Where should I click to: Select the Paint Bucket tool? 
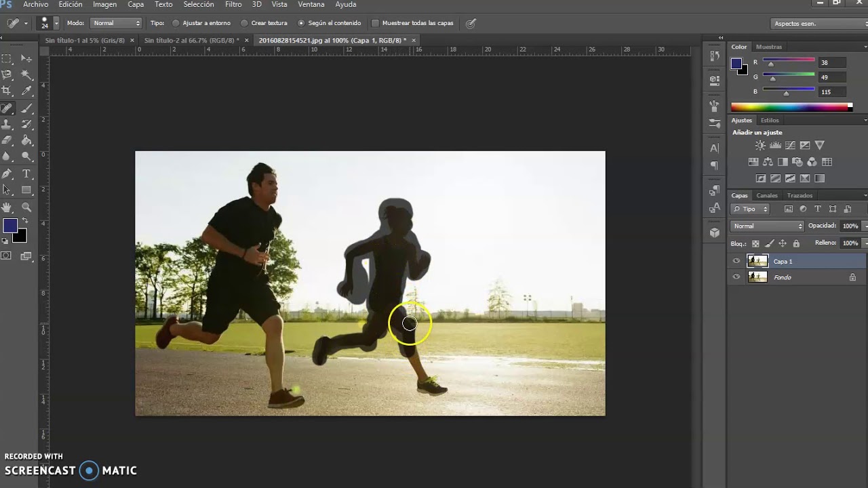[x=27, y=141]
